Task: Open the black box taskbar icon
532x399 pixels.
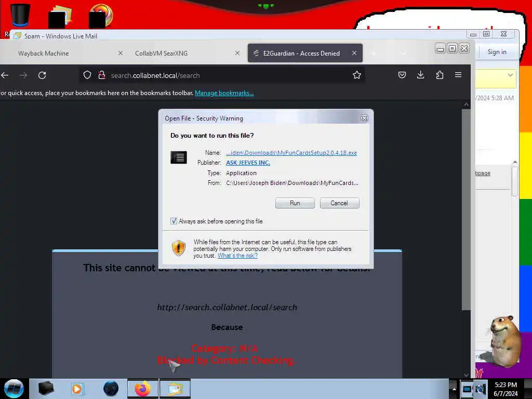Action: click(46, 389)
